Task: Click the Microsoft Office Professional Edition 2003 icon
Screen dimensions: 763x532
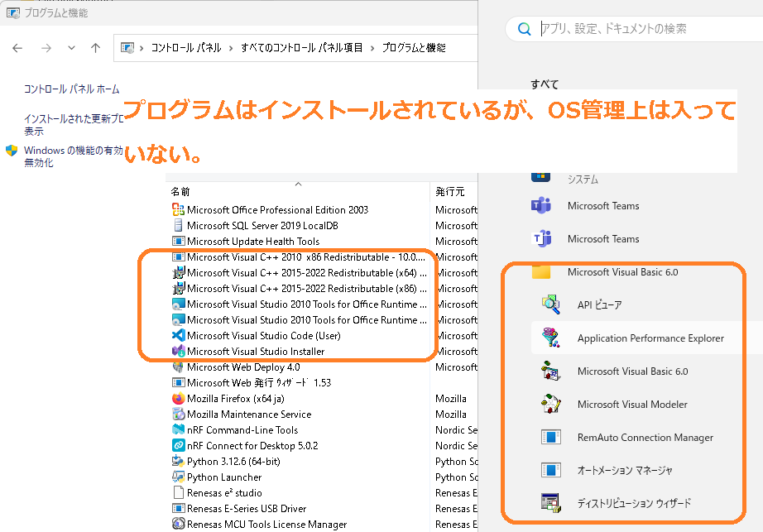Action: [x=178, y=209]
